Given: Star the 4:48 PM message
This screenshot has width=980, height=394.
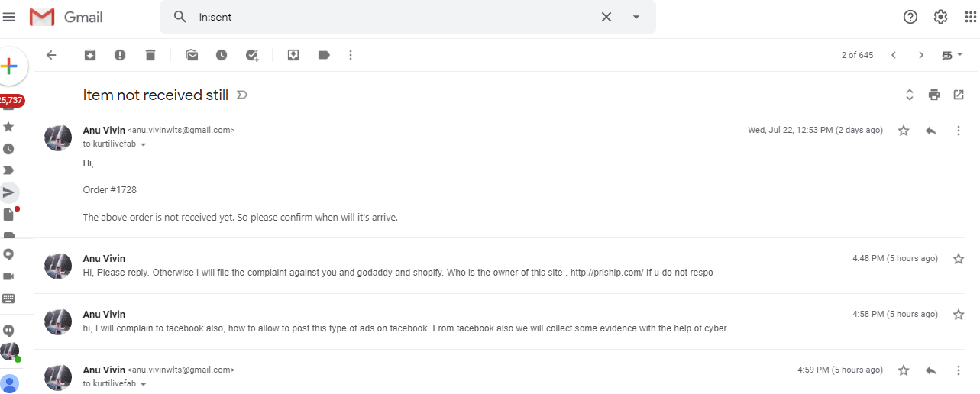Looking at the screenshot, I should (959, 259).
